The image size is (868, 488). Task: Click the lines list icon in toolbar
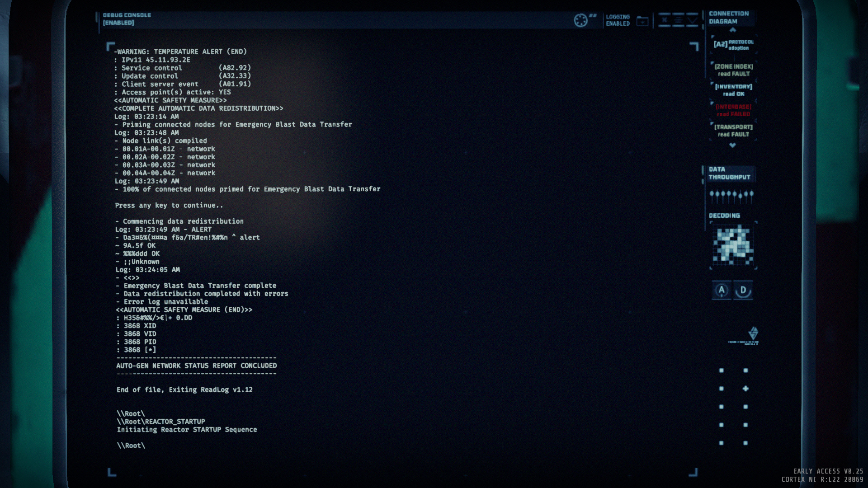[x=678, y=20]
